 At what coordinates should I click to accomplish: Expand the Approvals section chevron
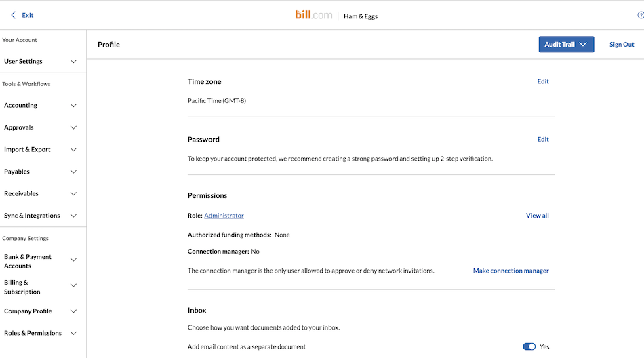(x=73, y=127)
